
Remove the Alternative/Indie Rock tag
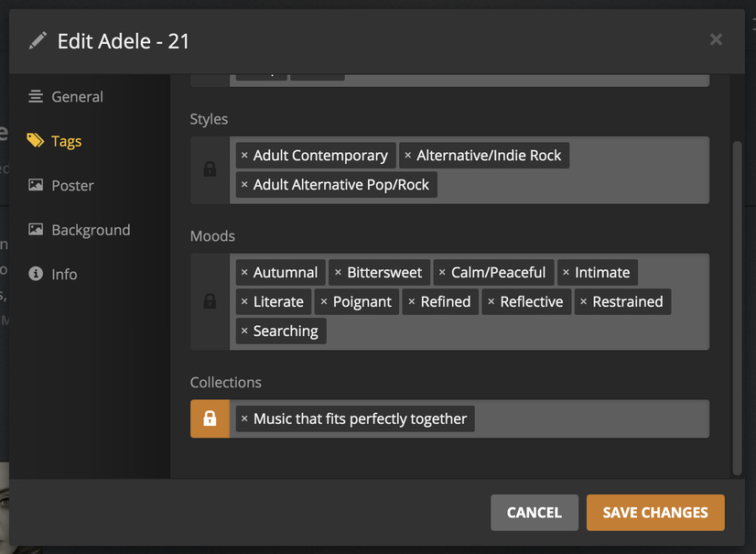click(408, 156)
